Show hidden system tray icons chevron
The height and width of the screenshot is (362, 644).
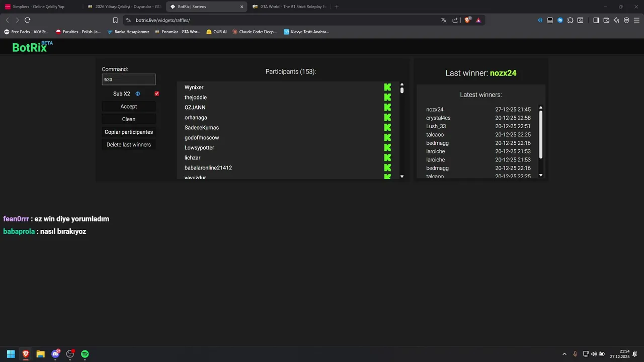[564, 354]
